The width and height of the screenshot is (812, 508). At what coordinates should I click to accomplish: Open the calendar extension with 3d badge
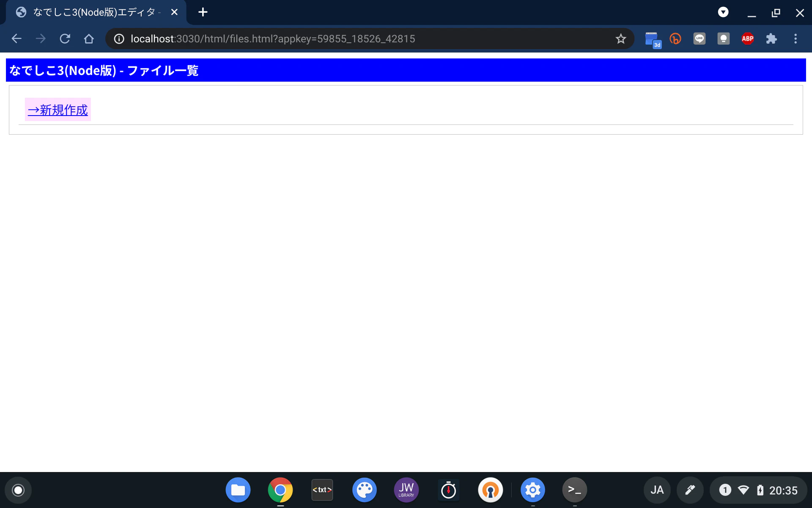(x=653, y=39)
